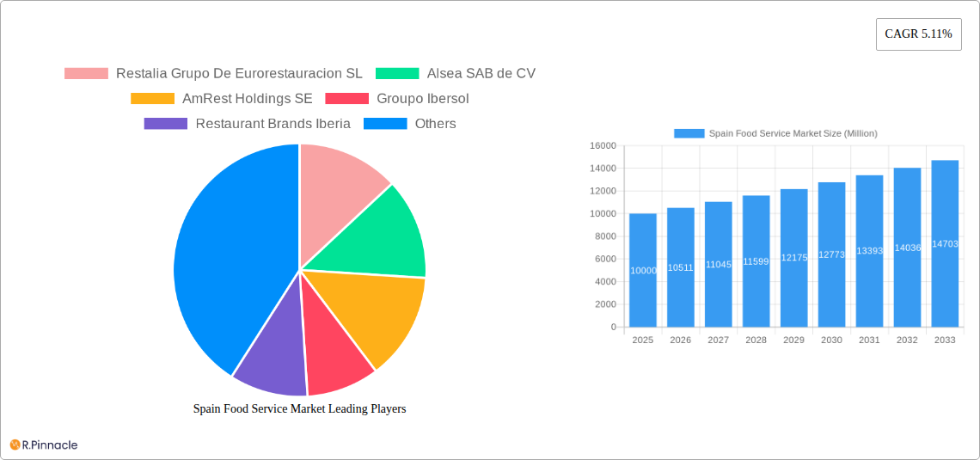Screen dimensions: 980x460
Task: Click the 2026 x-axis year label
Action: [681, 340]
